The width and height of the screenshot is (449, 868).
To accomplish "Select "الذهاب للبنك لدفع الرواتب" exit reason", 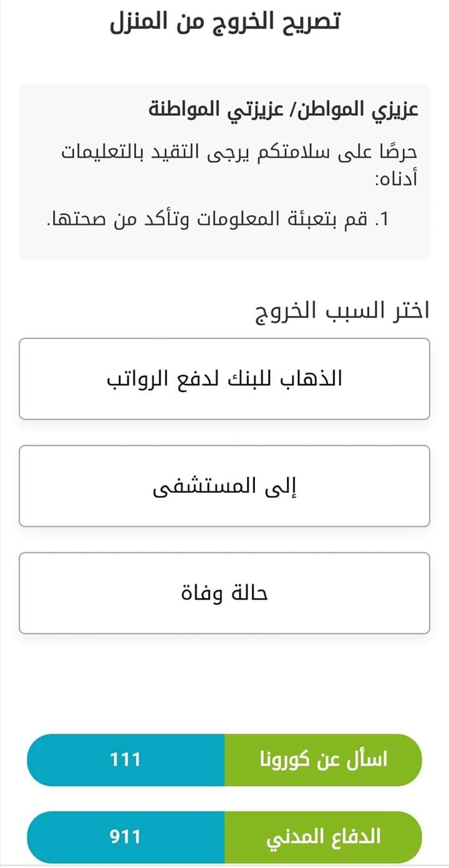I will pyautogui.click(x=224, y=379).
